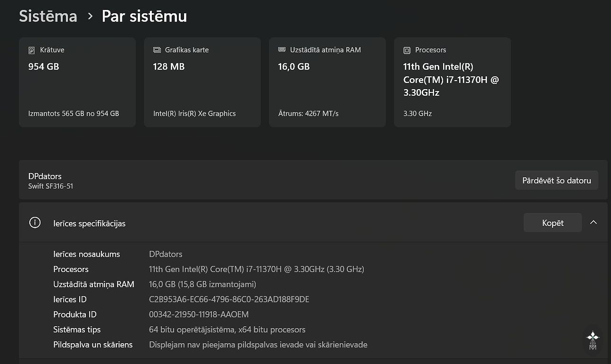This screenshot has width=611, height=364.
Task: Click the breadcrumb chevron separator
Action: 90,17
